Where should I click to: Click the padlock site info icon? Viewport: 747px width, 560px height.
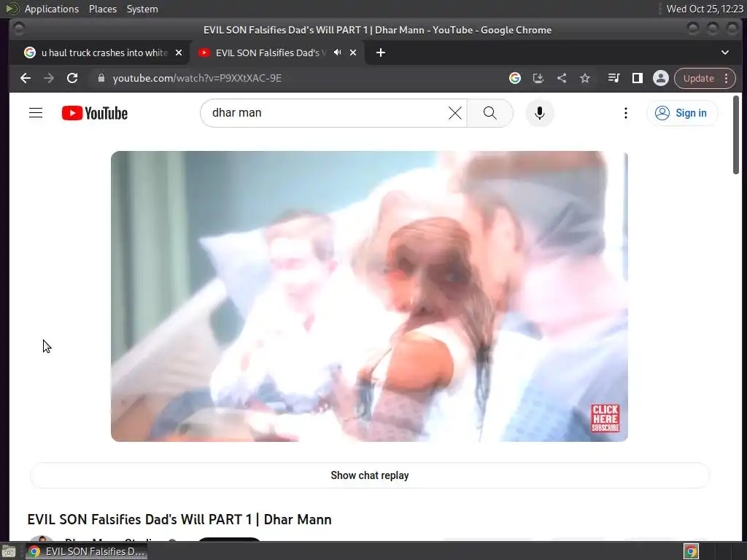[101, 78]
